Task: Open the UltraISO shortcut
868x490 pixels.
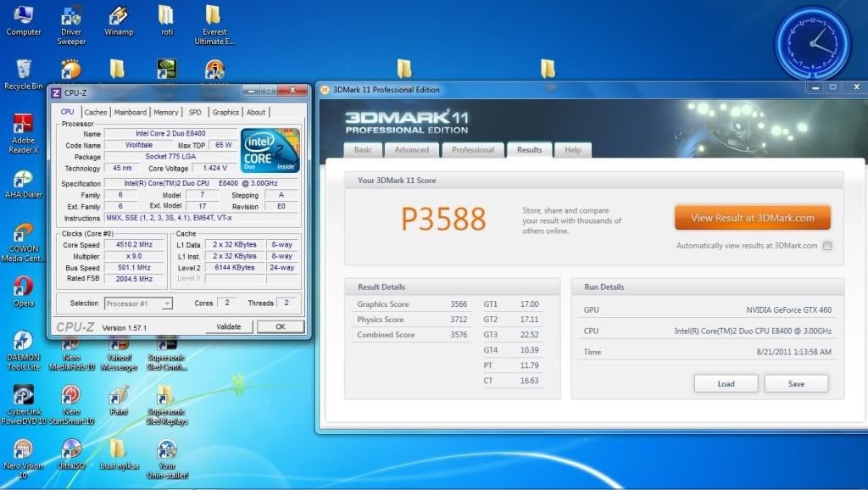Action: coord(71,454)
